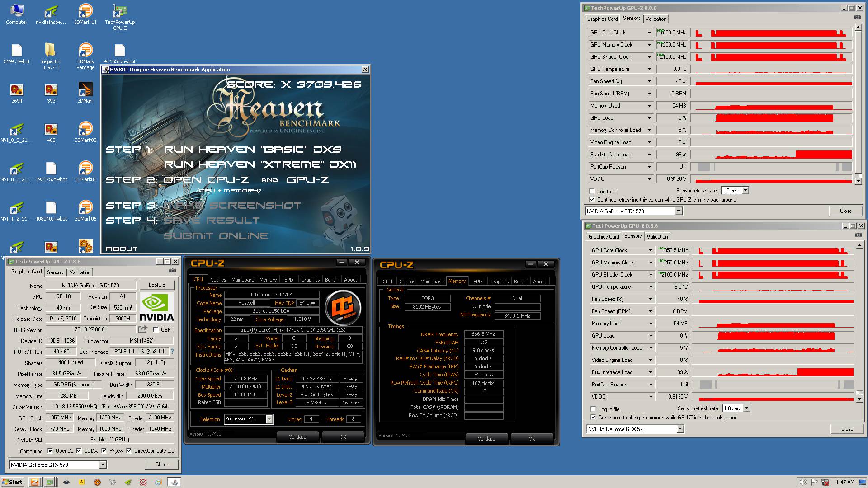
Task: Toggle continue refreshing checkbox in bottom GPU-Z
Action: pos(593,417)
